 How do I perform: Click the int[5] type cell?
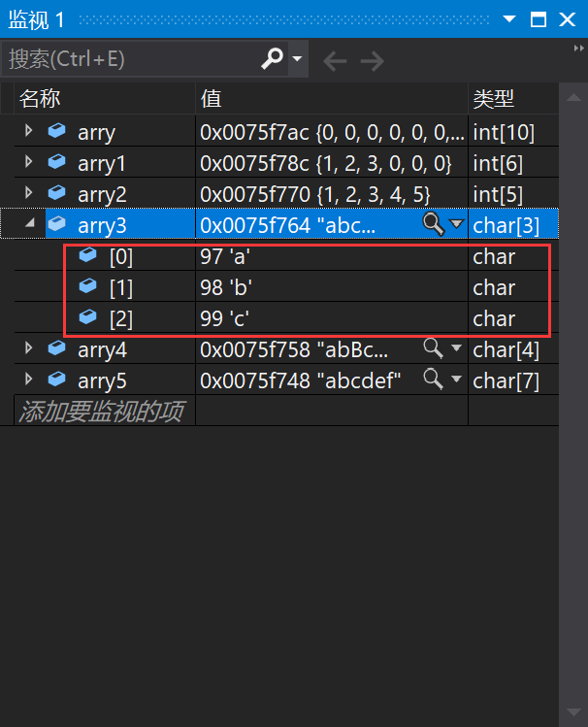point(498,195)
